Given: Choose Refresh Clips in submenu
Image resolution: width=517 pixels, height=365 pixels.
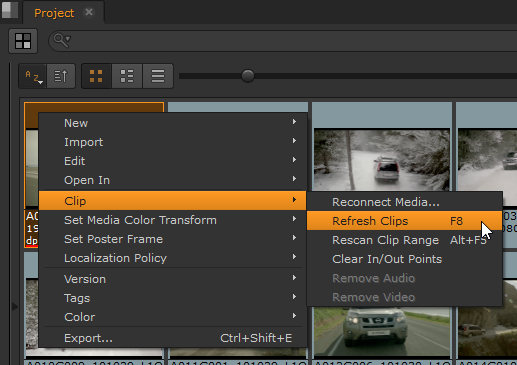Looking at the screenshot, I should (x=404, y=221).
